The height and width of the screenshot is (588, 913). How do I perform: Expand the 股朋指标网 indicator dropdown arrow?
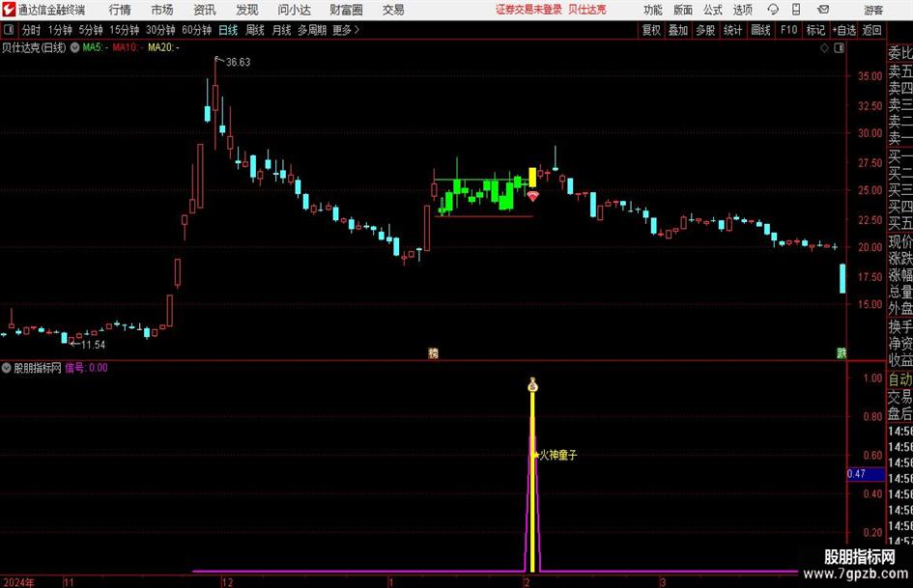7,367
